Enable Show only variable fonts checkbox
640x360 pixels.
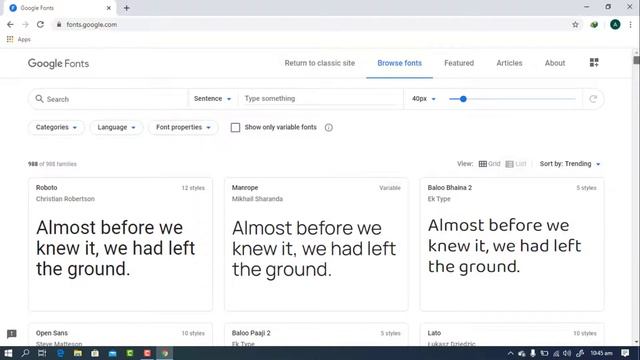236,127
